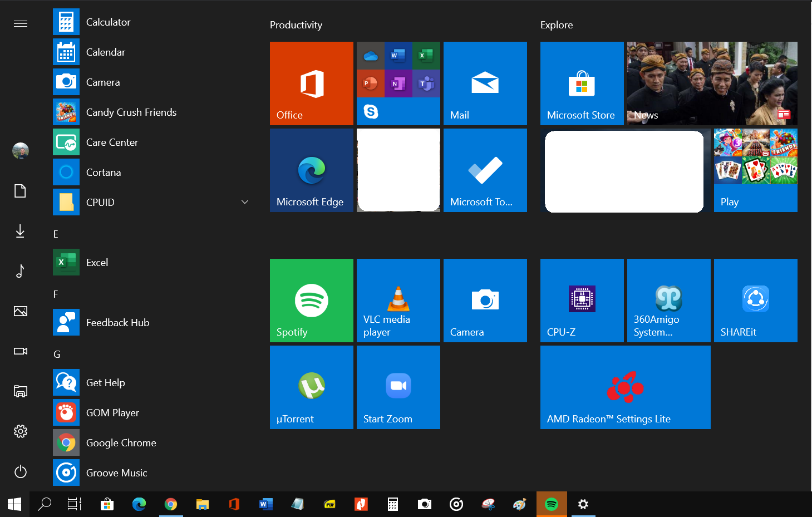The width and height of the screenshot is (812, 517).
Task: Open AMD Radeon Settings Lite tile
Action: click(626, 387)
